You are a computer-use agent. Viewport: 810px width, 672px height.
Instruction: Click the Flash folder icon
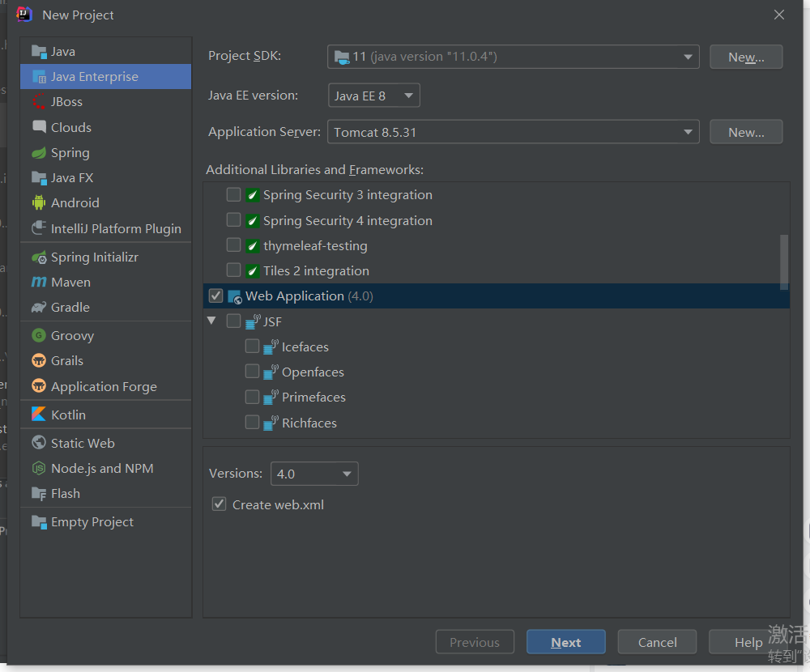[x=39, y=493]
